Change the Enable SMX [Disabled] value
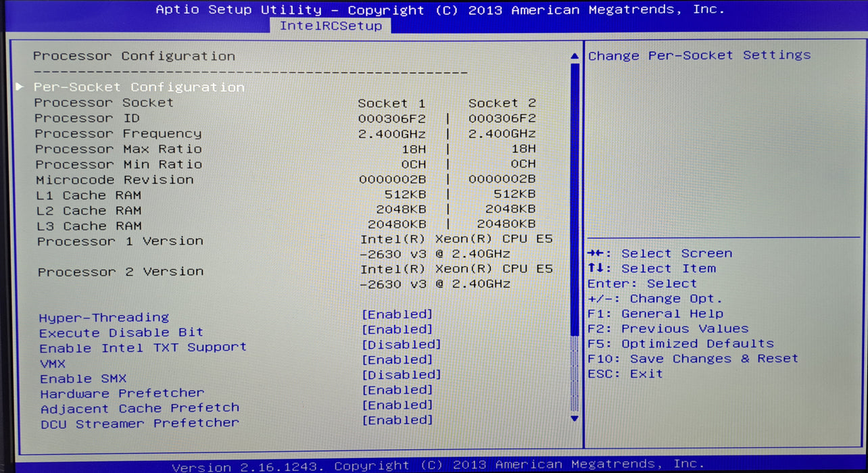868x473 pixels. pyautogui.click(x=402, y=374)
